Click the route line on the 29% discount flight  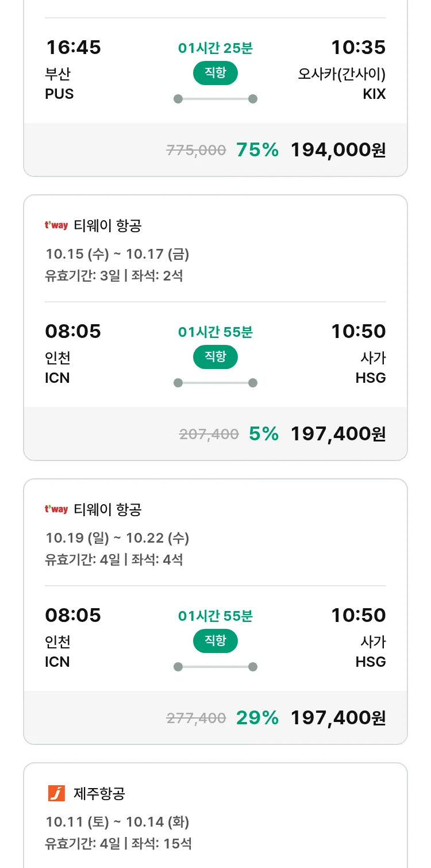215,667
